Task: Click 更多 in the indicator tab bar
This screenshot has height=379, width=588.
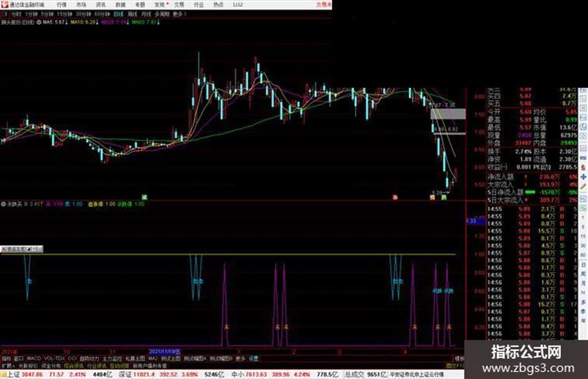Action: tap(240, 358)
